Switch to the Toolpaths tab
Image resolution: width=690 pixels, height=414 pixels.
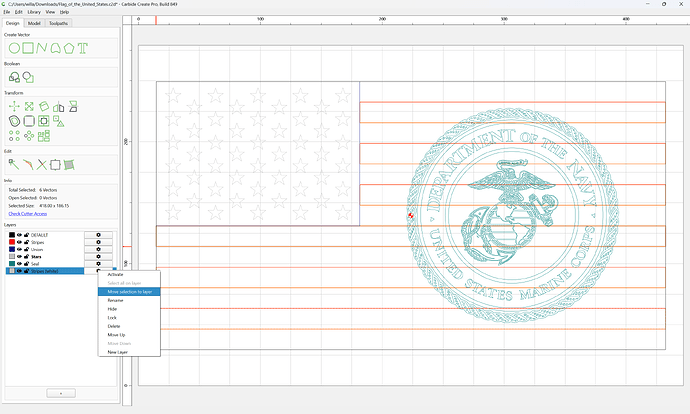point(58,23)
